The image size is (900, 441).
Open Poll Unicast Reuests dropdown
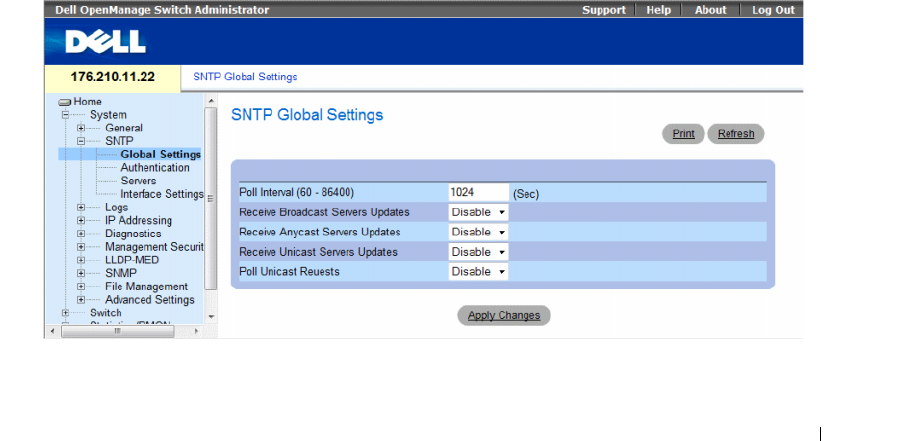point(478,272)
